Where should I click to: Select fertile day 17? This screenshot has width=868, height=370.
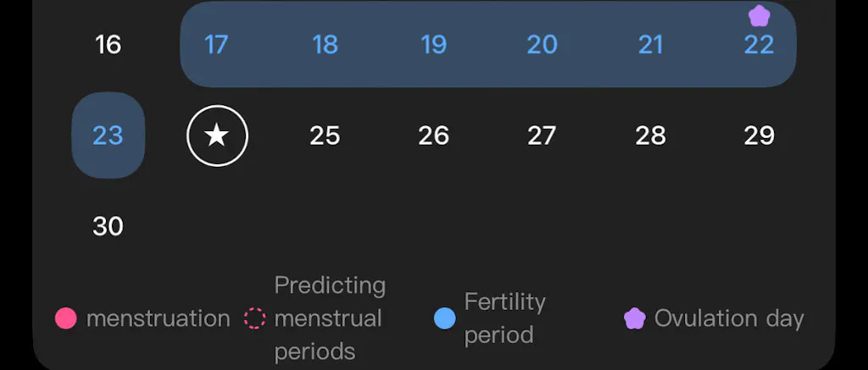(217, 44)
